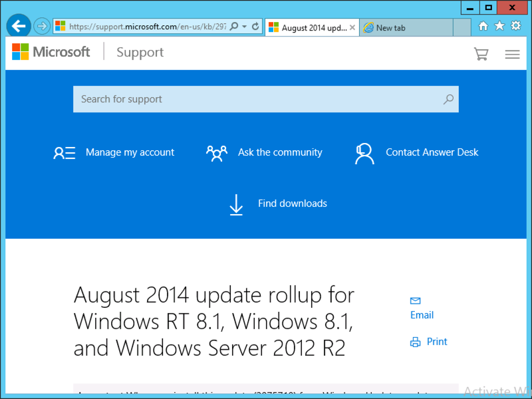Screen dimensions: 532x399
Task: Open the shopping cart icon
Action: [481, 54]
